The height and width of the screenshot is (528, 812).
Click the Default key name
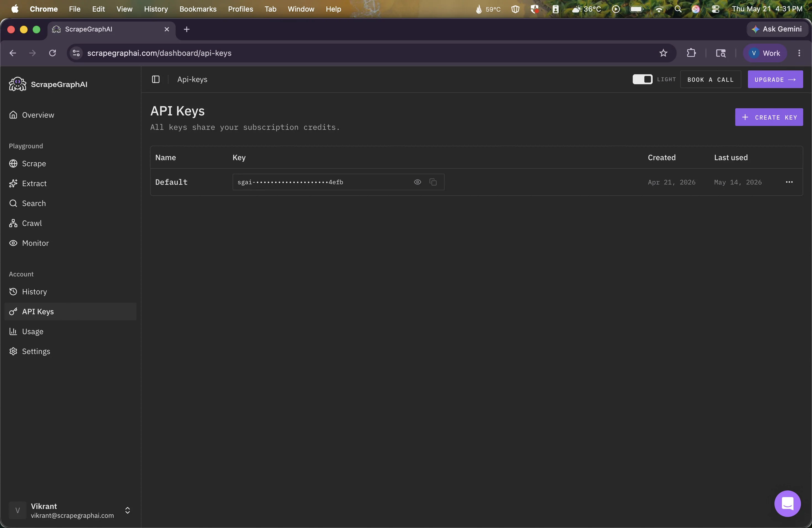[171, 182]
